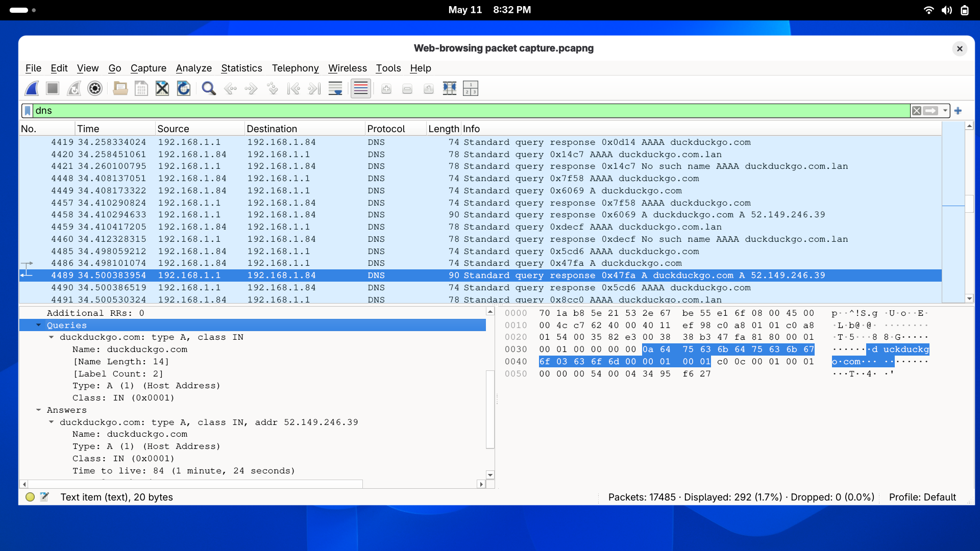This screenshot has width=980, height=551.
Task: Open capture options gear icon
Action: 95,88
